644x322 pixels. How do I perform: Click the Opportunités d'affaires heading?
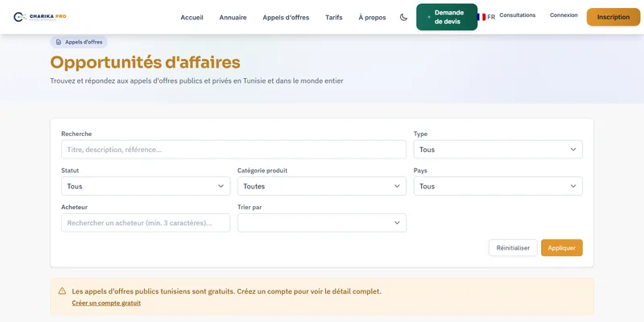point(145,63)
